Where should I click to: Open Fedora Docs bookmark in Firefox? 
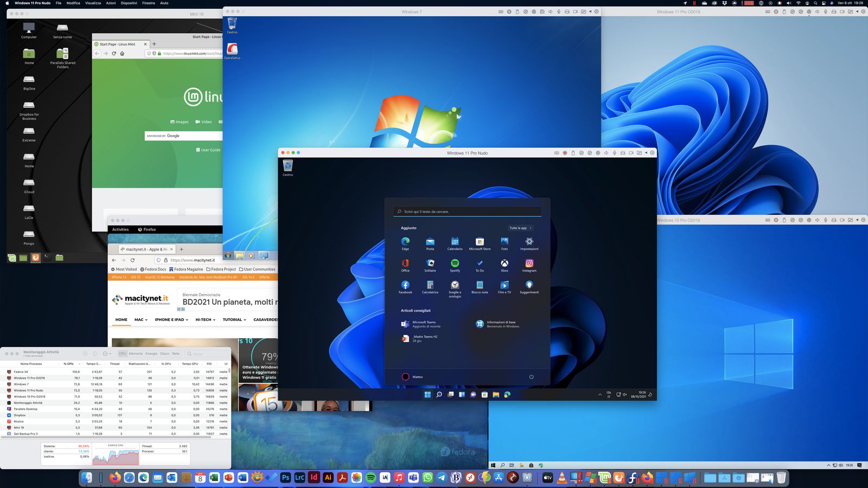click(x=153, y=269)
